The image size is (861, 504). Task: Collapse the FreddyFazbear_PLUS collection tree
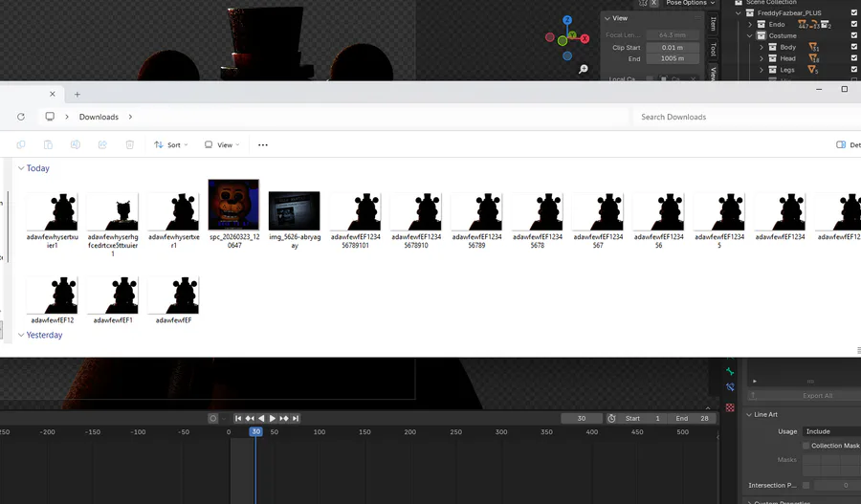739,12
